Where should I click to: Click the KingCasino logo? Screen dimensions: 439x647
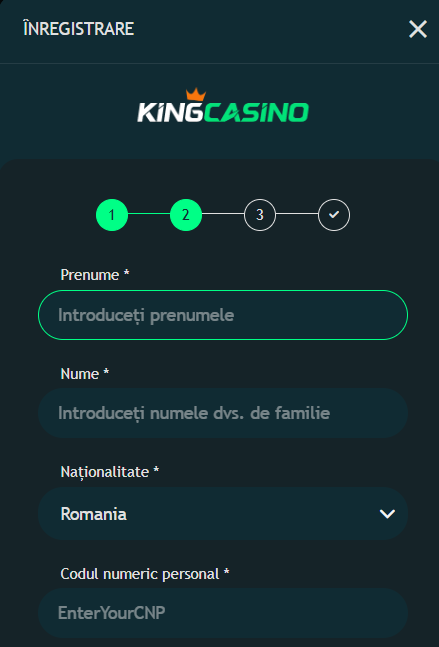pyautogui.click(x=223, y=106)
